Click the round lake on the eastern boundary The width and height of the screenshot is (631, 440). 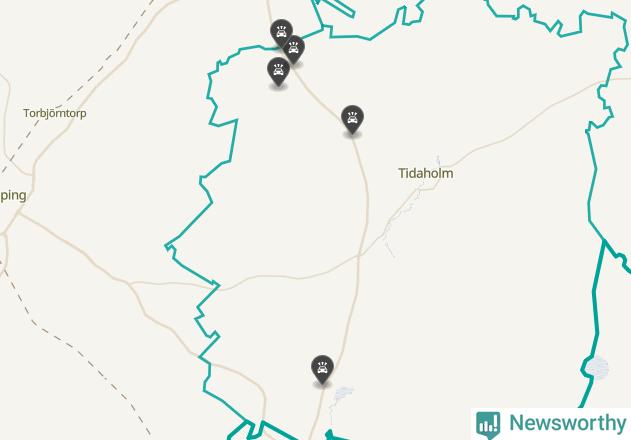[597, 367]
